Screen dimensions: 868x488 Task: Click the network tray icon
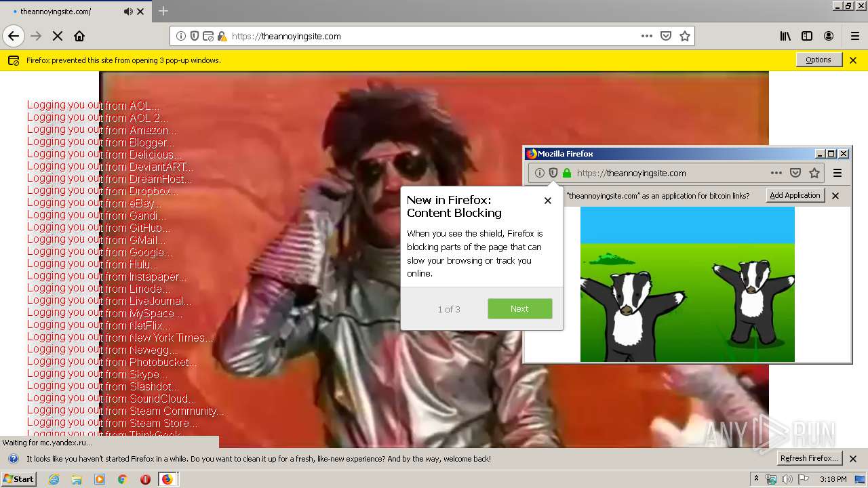tap(771, 479)
